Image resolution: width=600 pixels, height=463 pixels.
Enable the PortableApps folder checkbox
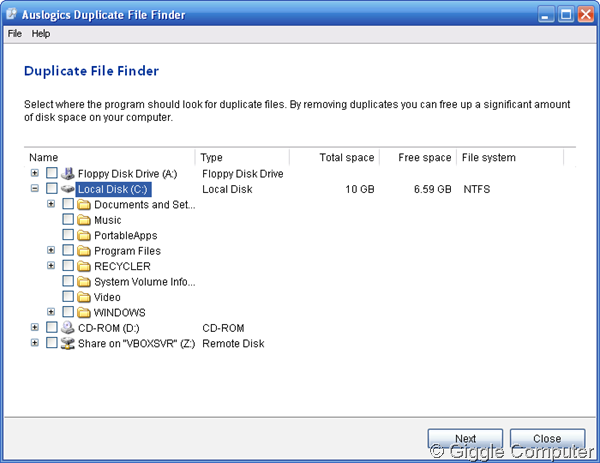68,235
